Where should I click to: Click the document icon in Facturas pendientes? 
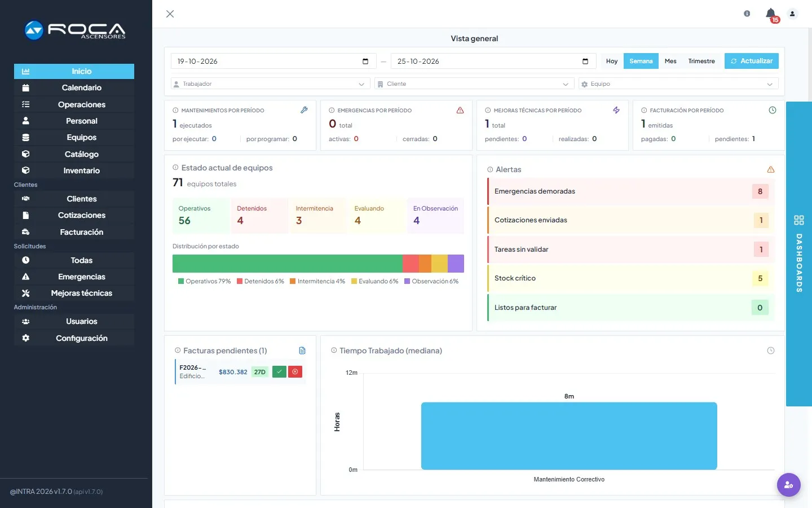point(302,351)
